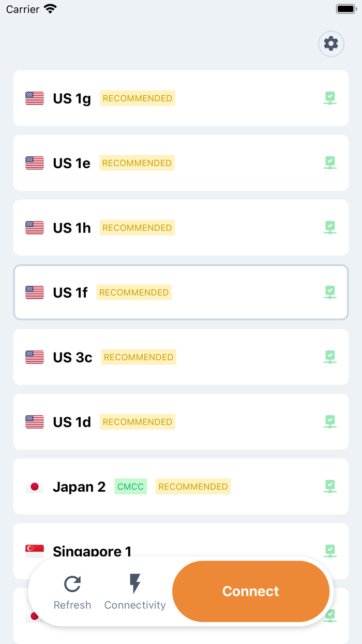This screenshot has width=362, height=644.
Task: Click the connection status icon for US 1g
Action: pos(329,98)
